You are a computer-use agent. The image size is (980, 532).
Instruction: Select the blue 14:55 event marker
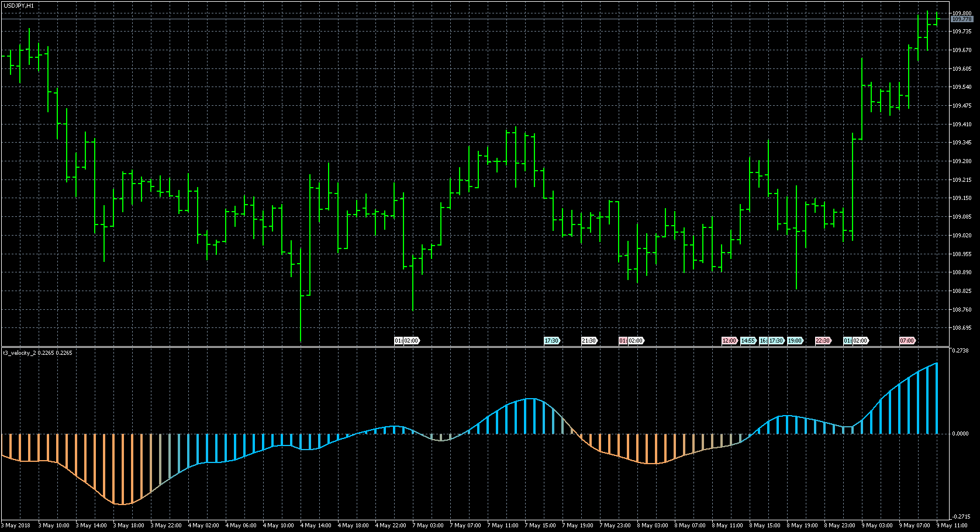tap(748, 341)
